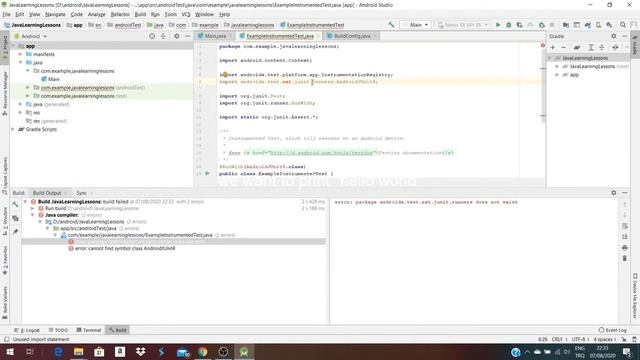Click the Debug app bug icon
640x360 pixels.
click(x=509, y=25)
